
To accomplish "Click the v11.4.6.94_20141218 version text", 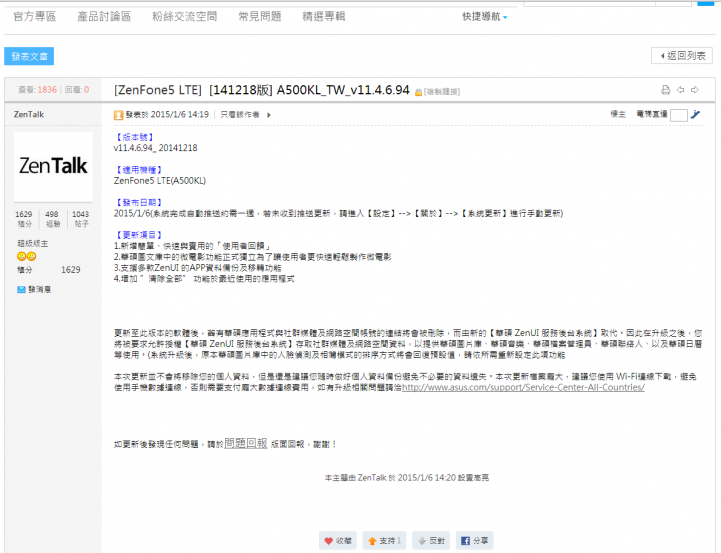I will click(x=155, y=148).
